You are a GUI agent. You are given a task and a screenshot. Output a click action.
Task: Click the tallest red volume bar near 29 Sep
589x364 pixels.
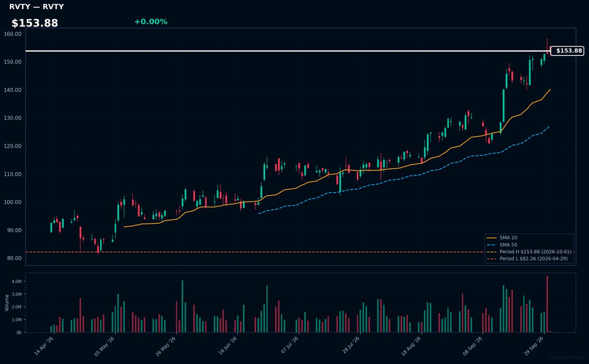pos(547,304)
